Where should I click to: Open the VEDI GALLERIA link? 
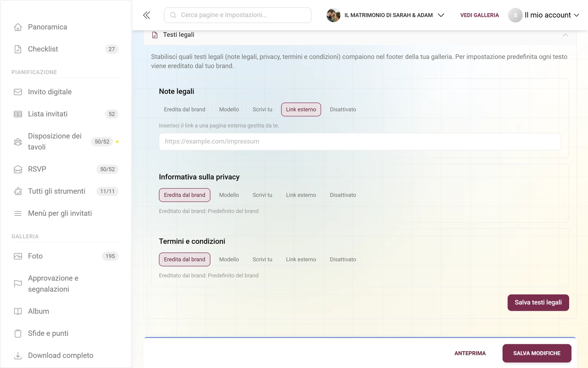point(479,15)
